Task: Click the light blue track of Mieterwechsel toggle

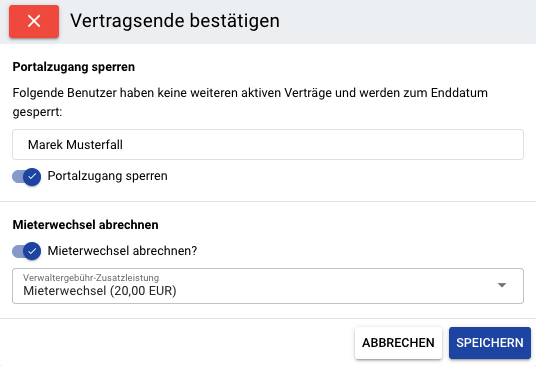Action: (x=17, y=252)
